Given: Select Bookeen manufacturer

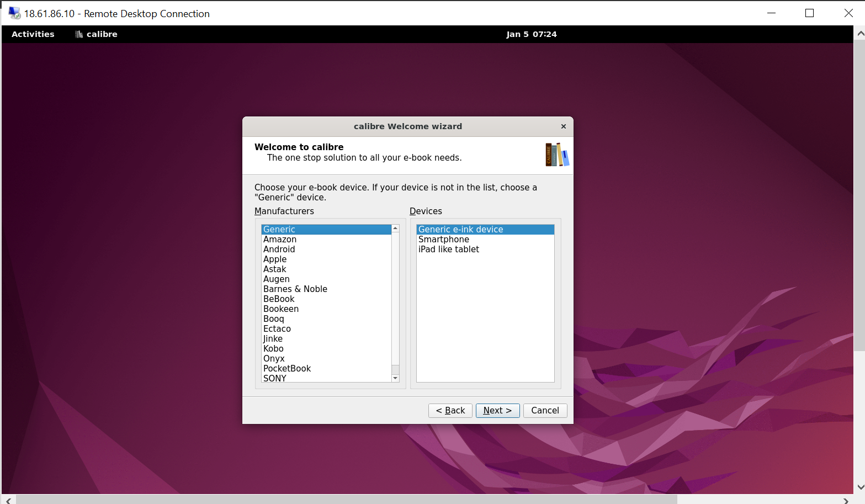Looking at the screenshot, I should tap(326, 309).
